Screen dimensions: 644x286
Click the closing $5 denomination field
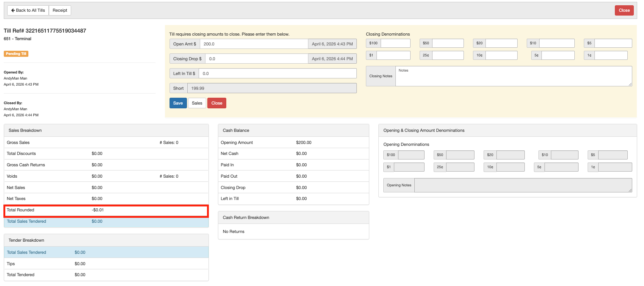point(613,43)
